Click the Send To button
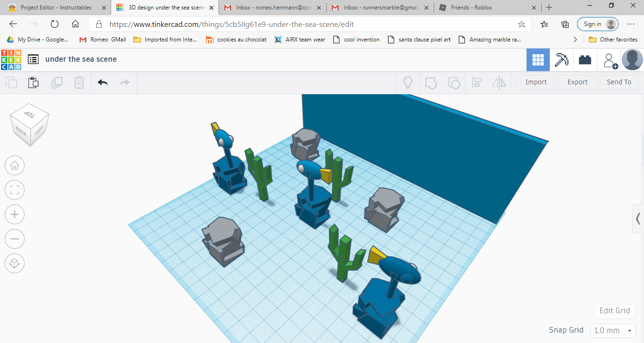This screenshot has height=343, width=644. pyautogui.click(x=619, y=82)
